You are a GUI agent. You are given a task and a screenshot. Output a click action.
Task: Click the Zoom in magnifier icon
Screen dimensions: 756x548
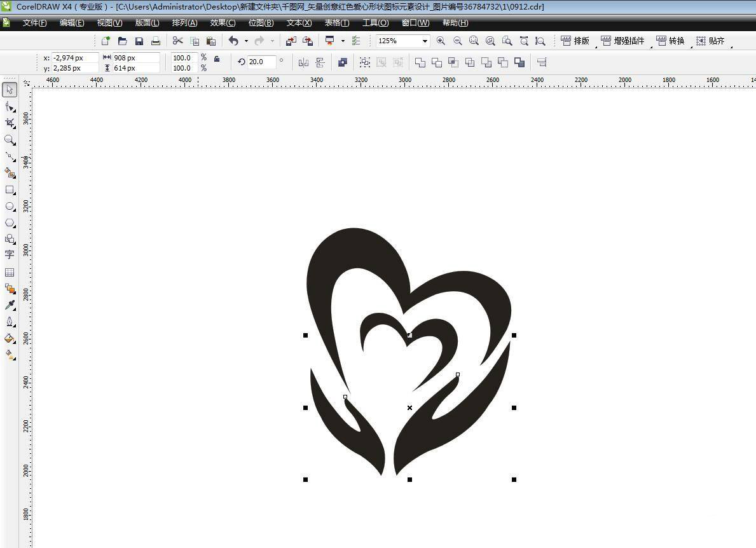tap(441, 41)
